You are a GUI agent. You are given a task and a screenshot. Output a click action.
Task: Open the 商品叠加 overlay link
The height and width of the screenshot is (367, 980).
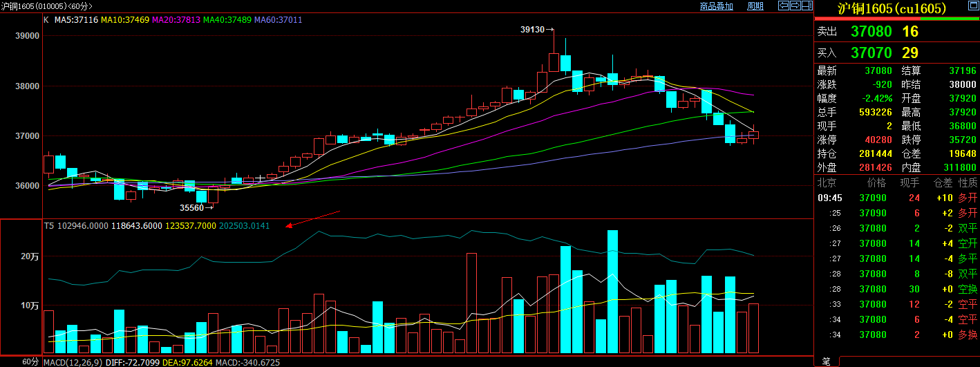coord(716,6)
